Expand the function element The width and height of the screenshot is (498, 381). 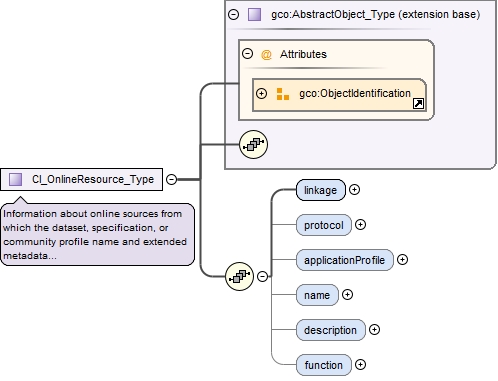(x=360, y=365)
